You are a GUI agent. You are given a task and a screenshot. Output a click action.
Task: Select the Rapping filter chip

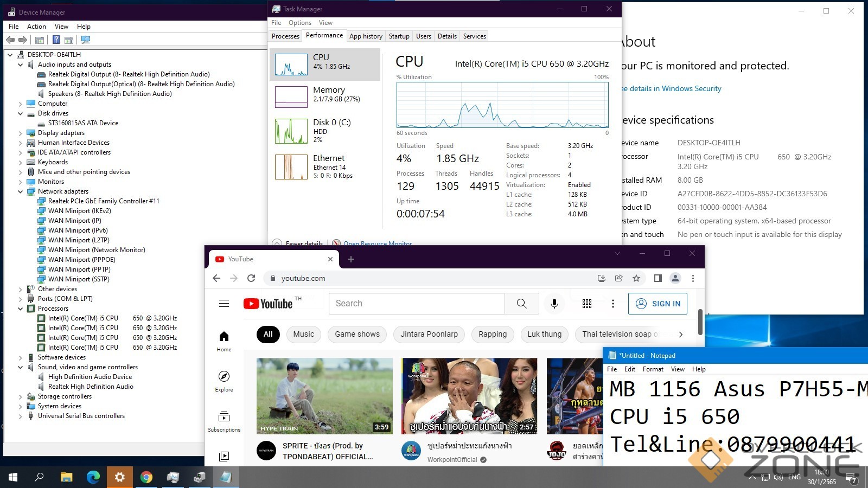pos(492,334)
